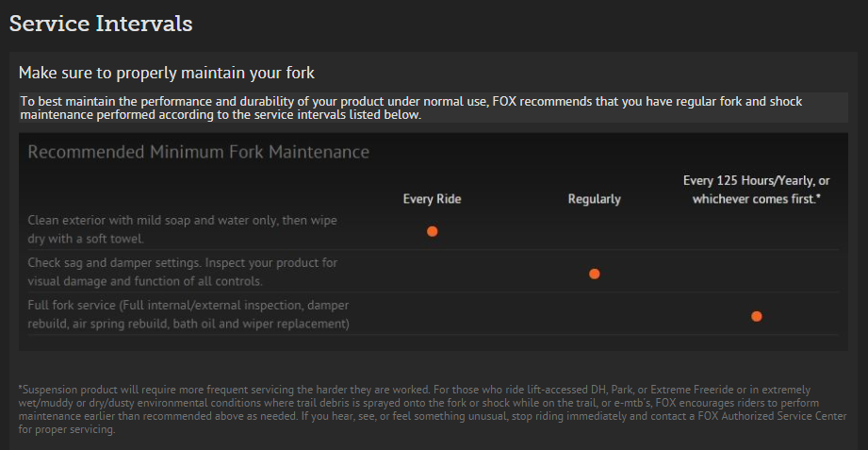Click 'visual damage' in the sag check row
Screen dimensions: 868x450
click(x=66, y=281)
